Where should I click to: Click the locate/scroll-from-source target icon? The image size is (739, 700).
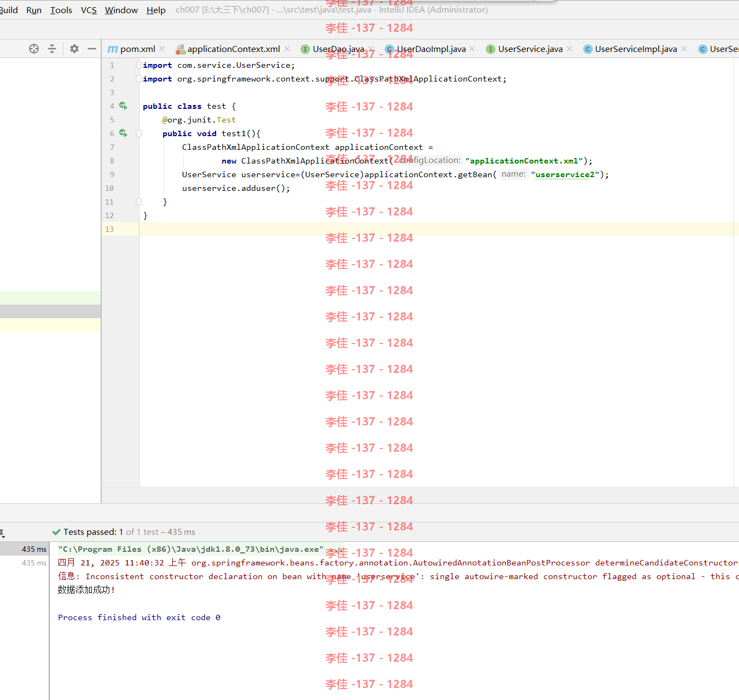point(34,49)
